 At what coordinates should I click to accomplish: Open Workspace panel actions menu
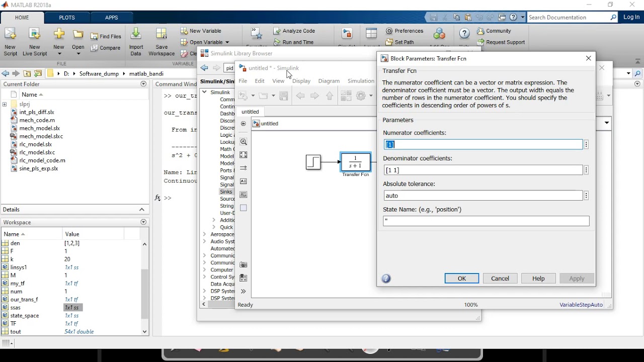143,222
